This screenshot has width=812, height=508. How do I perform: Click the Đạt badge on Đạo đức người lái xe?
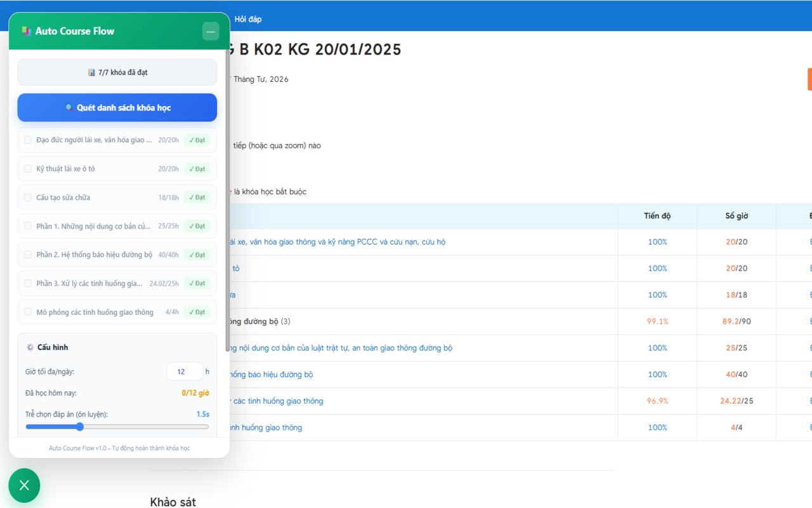197,140
